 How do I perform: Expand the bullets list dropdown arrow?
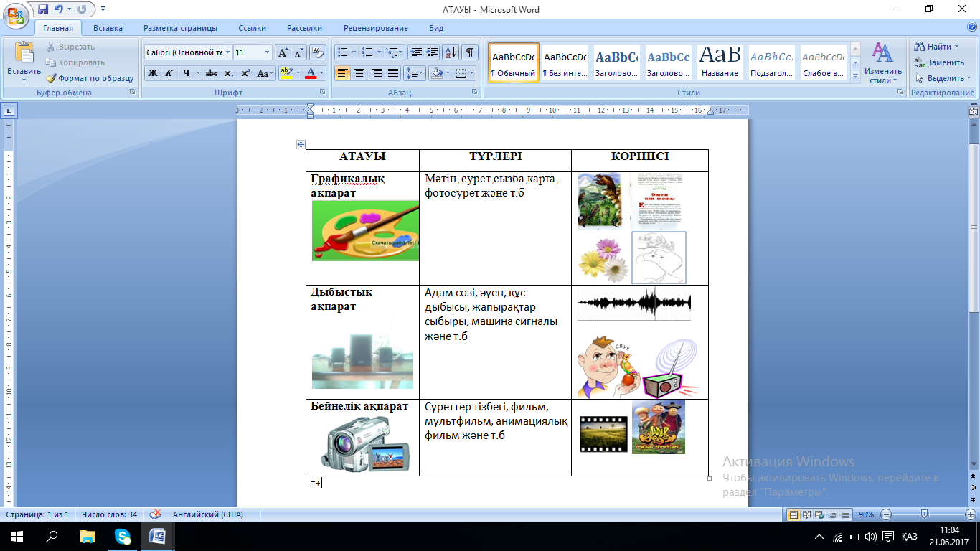point(354,52)
